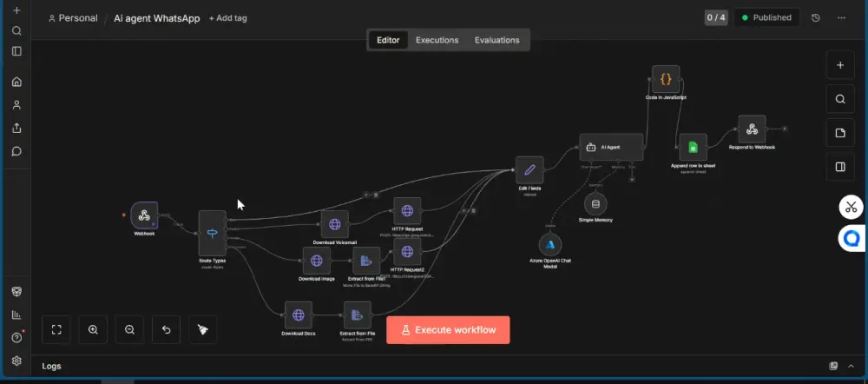Select the Webhook trigger node
The width and height of the screenshot is (868, 384).
point(144,215)
